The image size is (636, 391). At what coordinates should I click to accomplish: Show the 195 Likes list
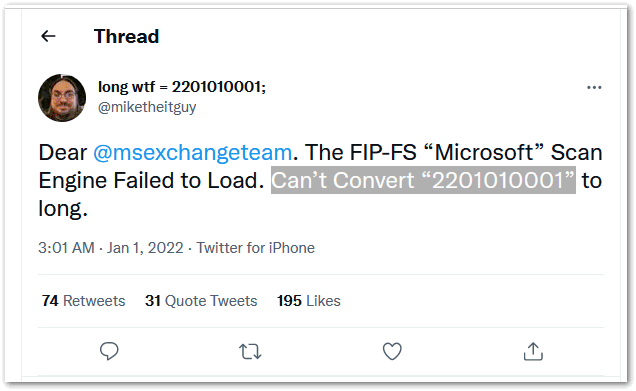pos(309,301)
